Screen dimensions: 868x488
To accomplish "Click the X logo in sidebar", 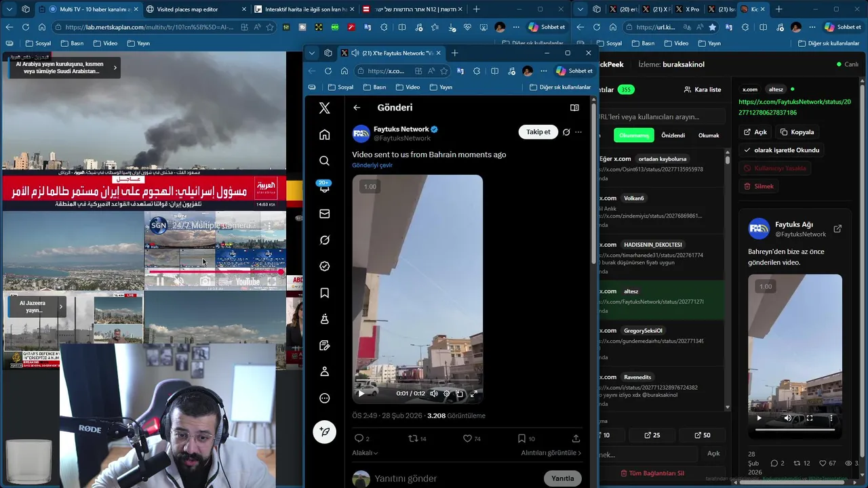I will coord(324,108).
